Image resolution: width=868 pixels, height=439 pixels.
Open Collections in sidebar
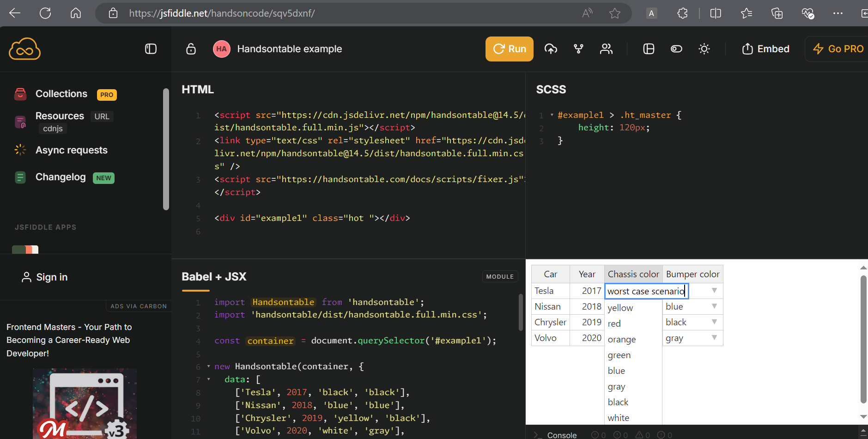coord(61,94)
